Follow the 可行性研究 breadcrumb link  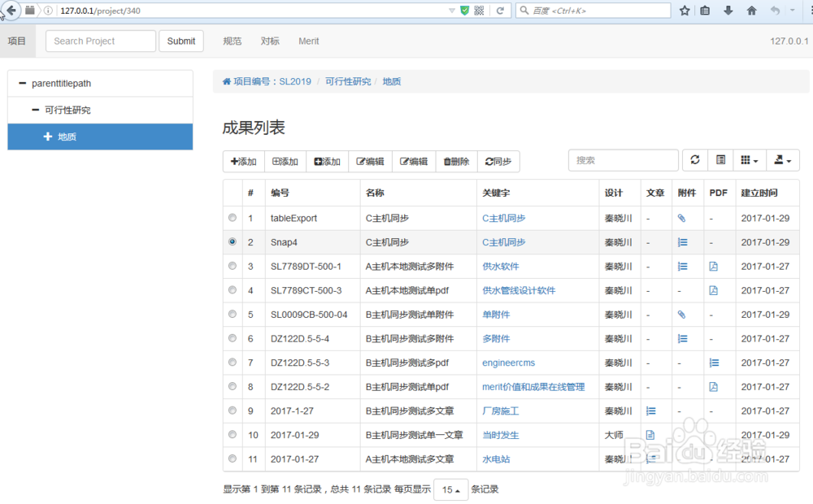click(348, 80)
